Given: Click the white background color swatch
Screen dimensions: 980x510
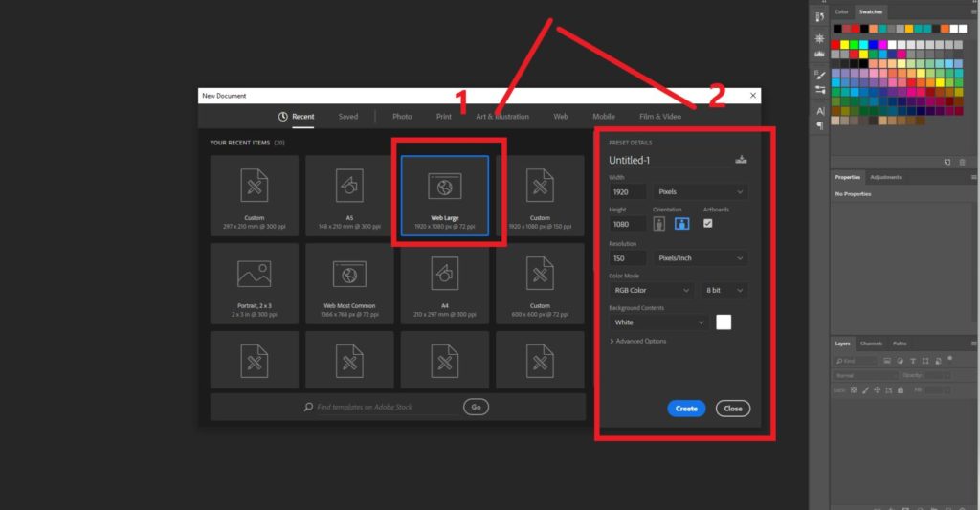Looking at the screenshot, I should click(x=724, y=322).
